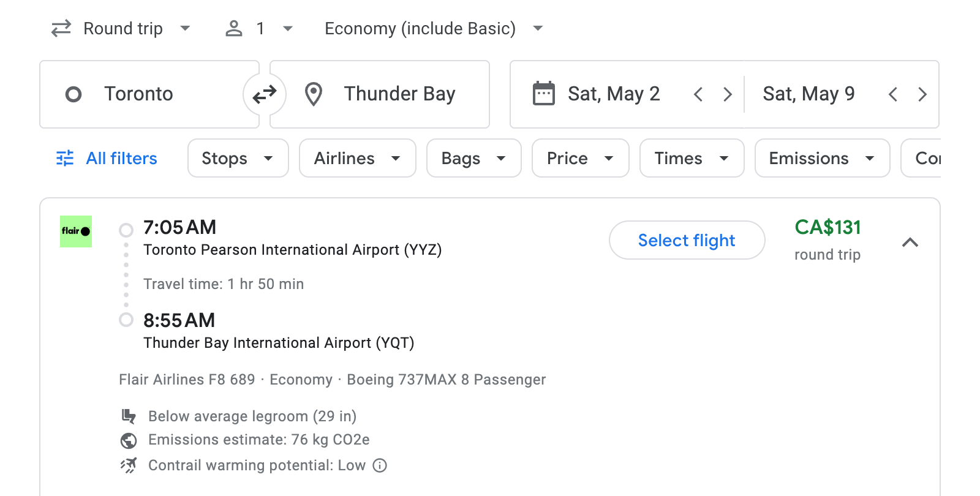This screenshot has width=980, height=496.
Task: Open the departure date calendar icon
Action: [544, 93]
